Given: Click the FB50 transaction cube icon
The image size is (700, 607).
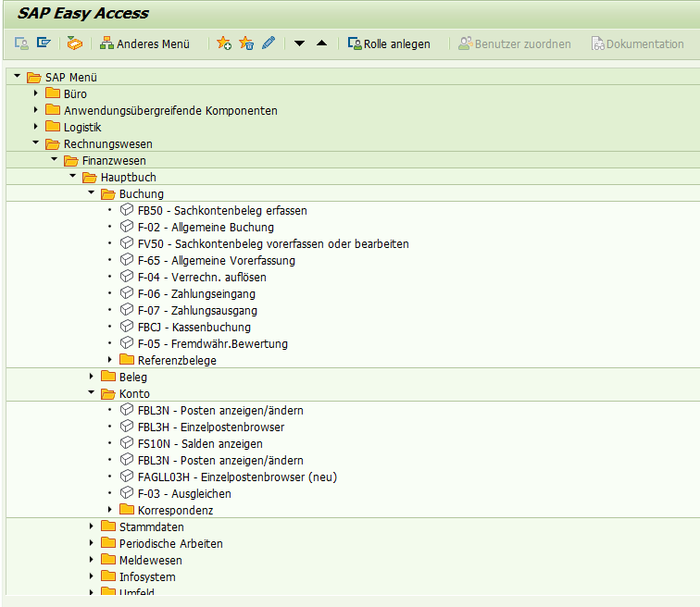Looking at the screenshot, I should point(127,210).
